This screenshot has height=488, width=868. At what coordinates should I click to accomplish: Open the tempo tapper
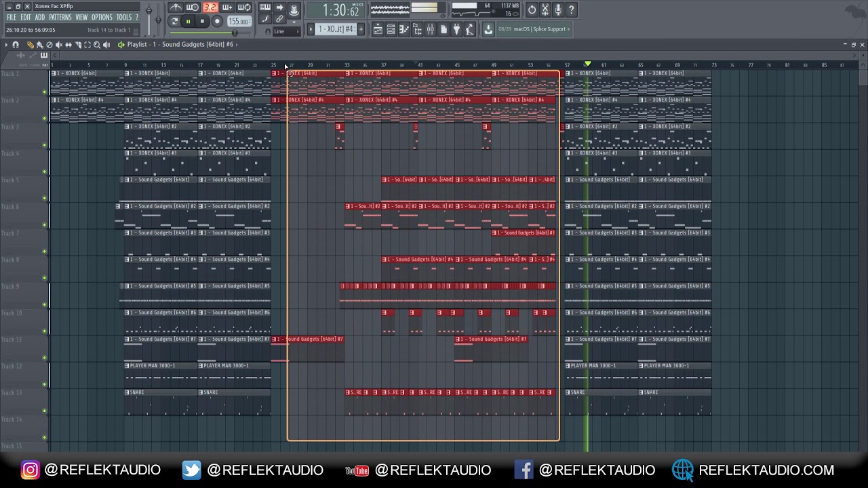469,29
